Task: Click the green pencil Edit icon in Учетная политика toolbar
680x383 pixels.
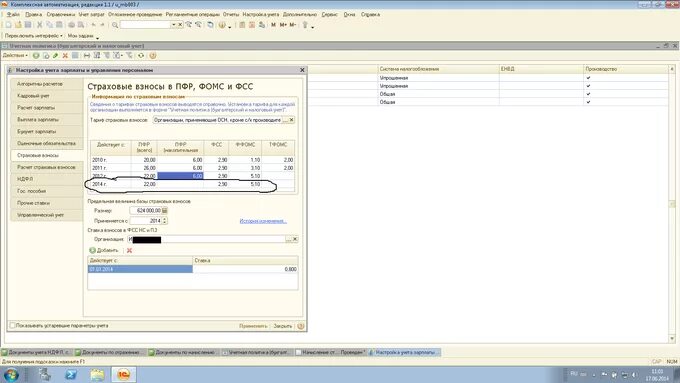Action: pos(56,56)
